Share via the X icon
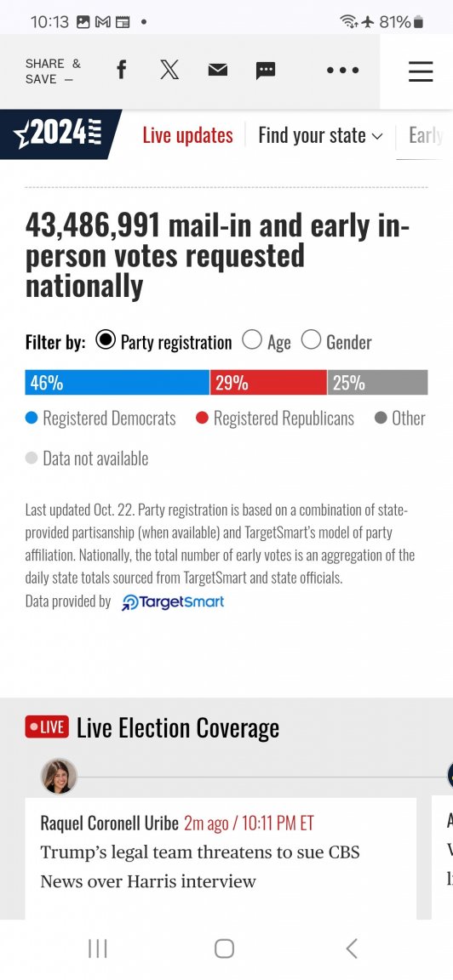The width and height of the screenshot is (453, 980). pos(169,71)
